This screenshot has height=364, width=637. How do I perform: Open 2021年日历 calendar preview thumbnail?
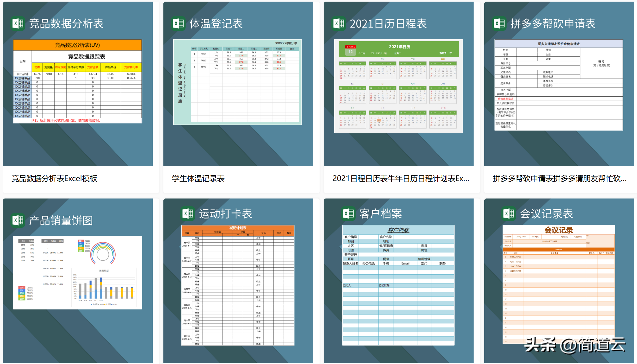[x=398, y=86]
